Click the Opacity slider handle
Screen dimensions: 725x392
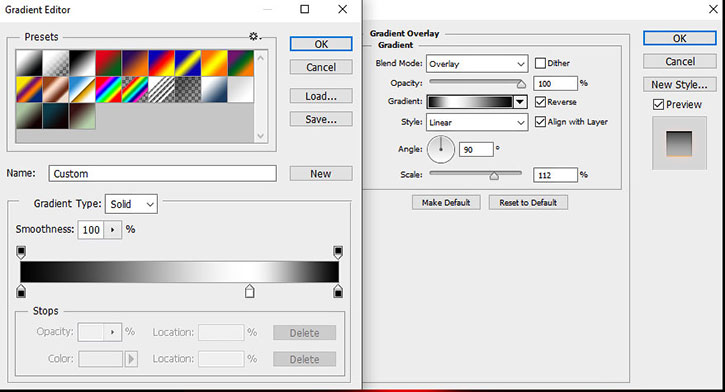tap(521, 84)
